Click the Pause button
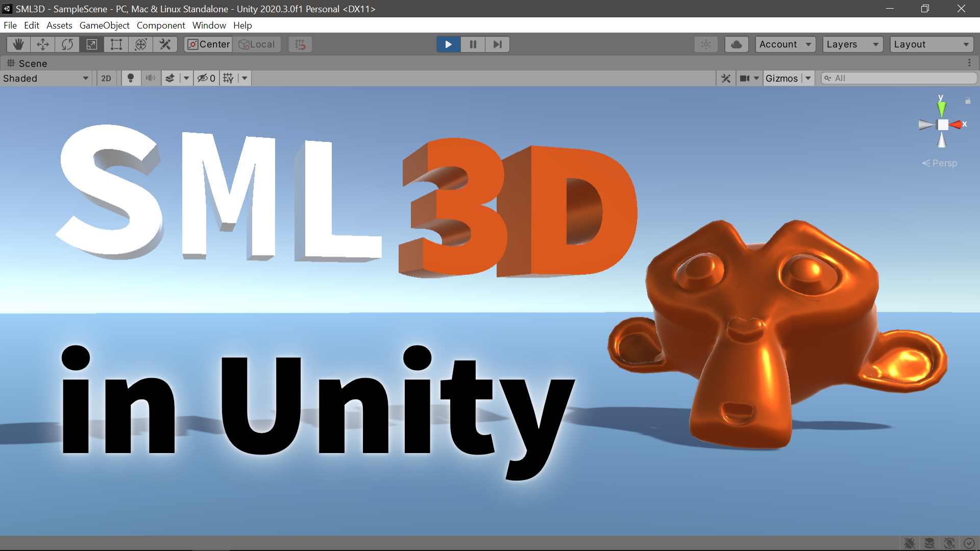980x551 pixels. click(473, 44)
